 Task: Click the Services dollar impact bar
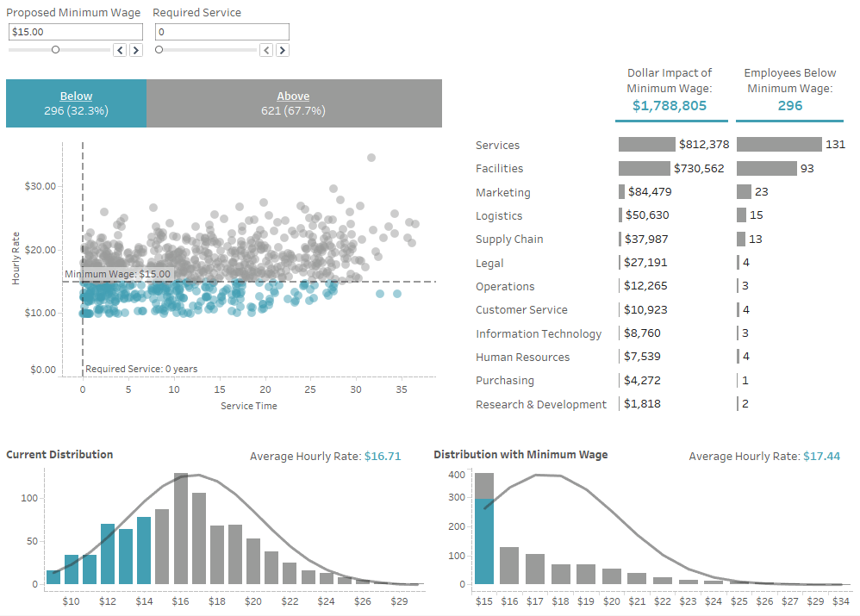tap(646, 145)
